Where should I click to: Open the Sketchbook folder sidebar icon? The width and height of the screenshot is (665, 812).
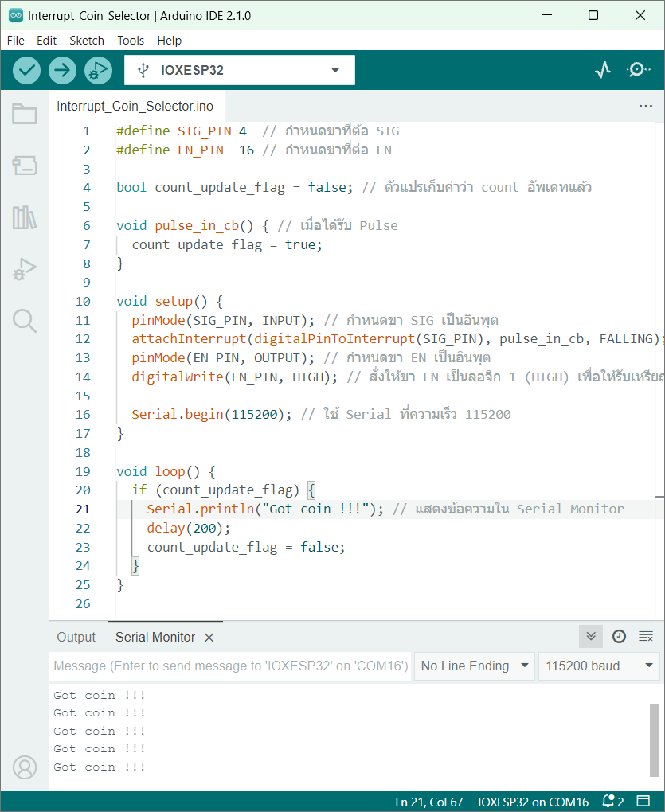(x=25, y=114)
